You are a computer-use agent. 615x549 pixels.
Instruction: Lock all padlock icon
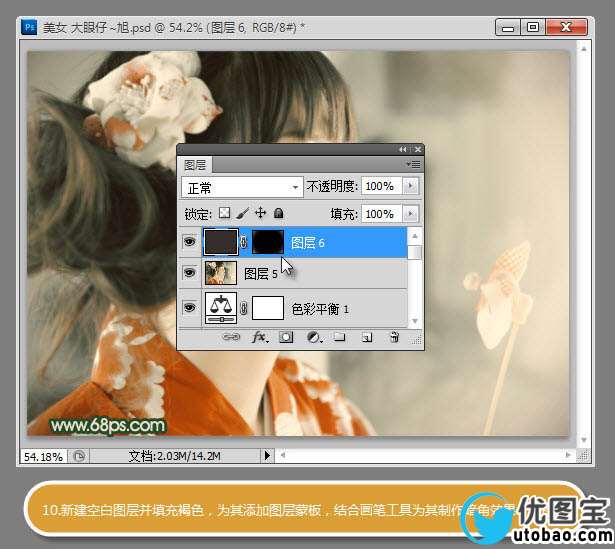[x=278, y=213]
